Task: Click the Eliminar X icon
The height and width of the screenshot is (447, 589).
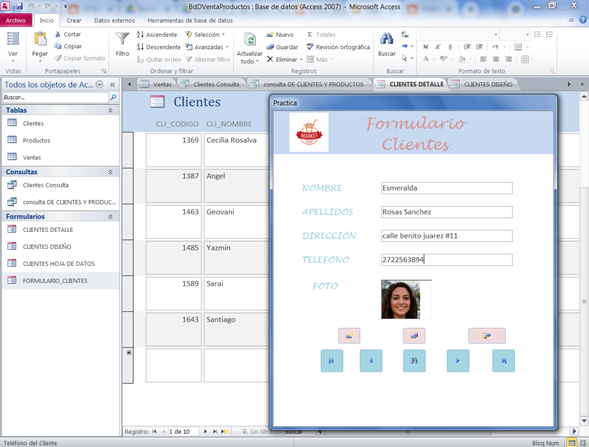Action: tap(270, 59)
